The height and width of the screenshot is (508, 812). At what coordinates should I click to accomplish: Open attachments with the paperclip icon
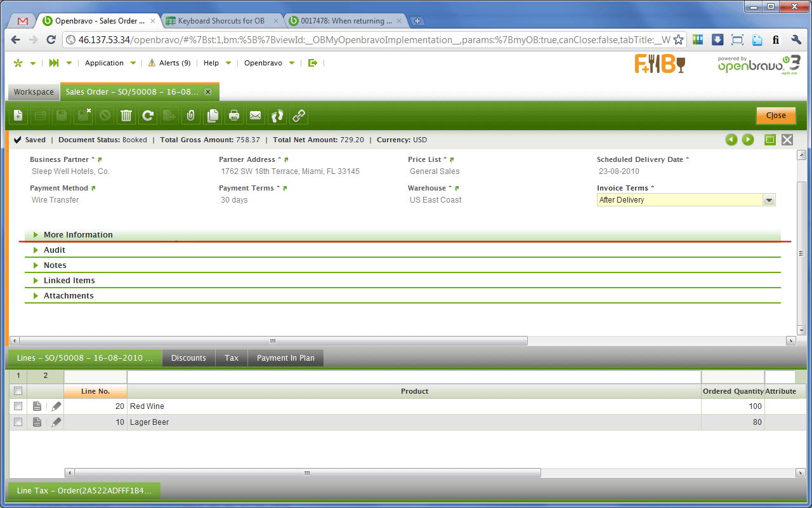click(191, 116)
